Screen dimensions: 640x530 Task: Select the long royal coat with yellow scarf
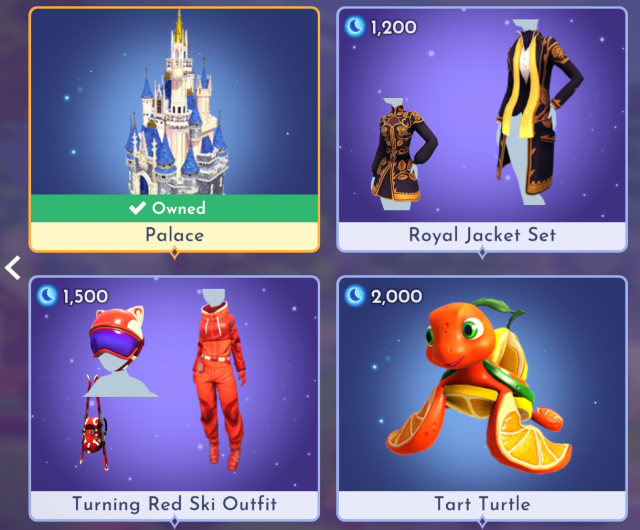pyautogui.click(x=539, y=112)
